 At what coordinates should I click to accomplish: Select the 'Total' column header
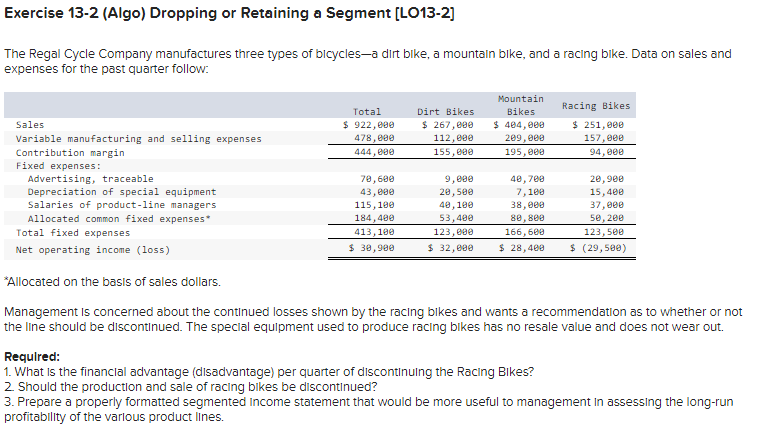366,112
